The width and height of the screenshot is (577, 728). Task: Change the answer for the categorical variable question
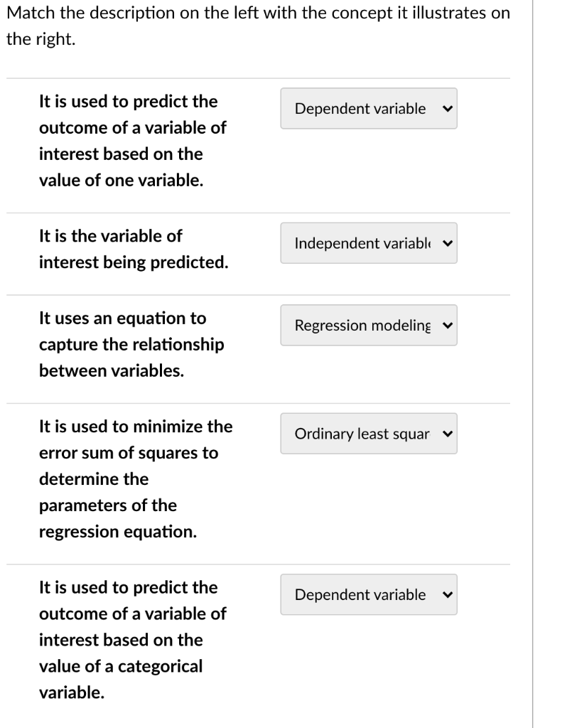368,594
